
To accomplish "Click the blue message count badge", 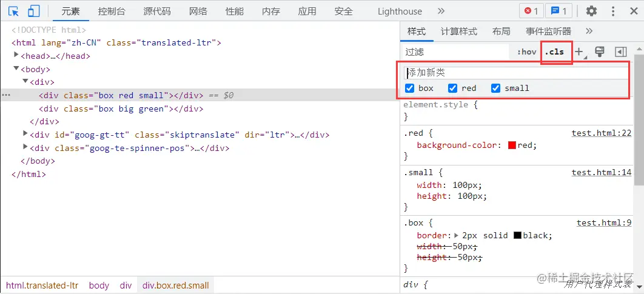I will coord(558,11).
